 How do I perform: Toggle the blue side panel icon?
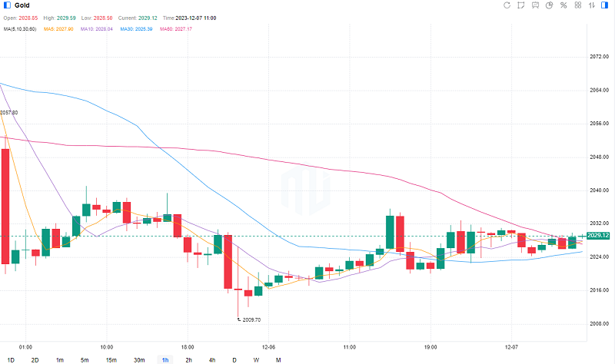click(x=606, y=5)
